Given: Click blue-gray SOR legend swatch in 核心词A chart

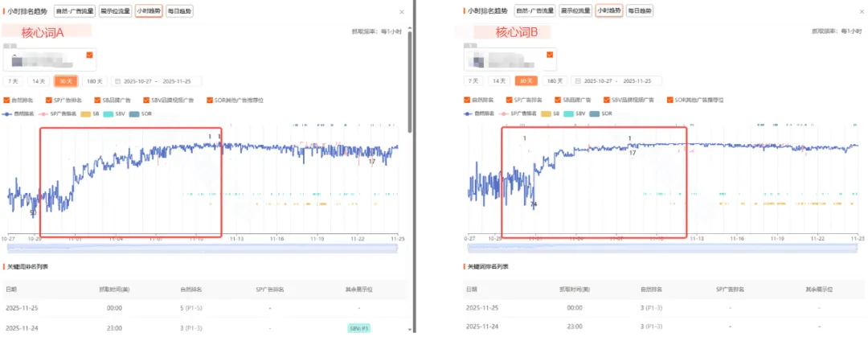Looking at the screenshot, I should 134,114.
